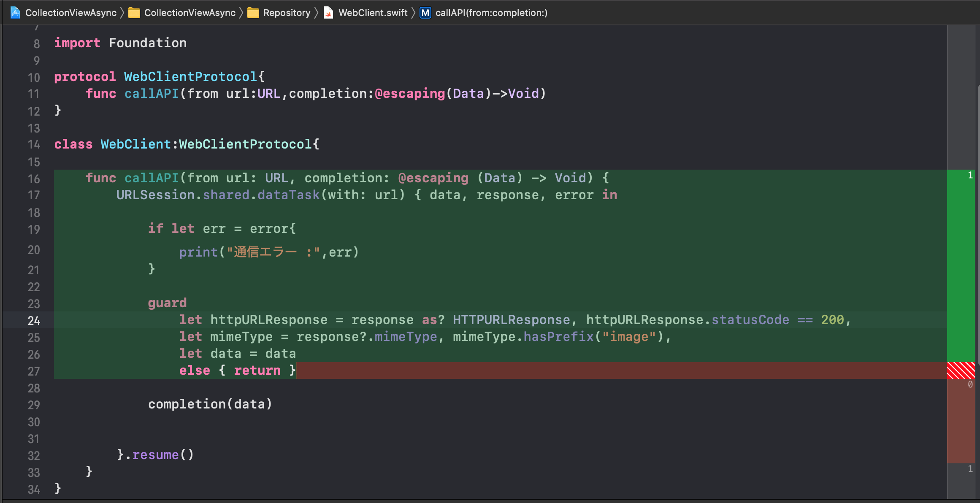The width and height of the screenshot is (980, 503).
Task: Select the CollectionViewAsync project breadcrumb label
Action: pyautogui.click(x=71, y=13)
